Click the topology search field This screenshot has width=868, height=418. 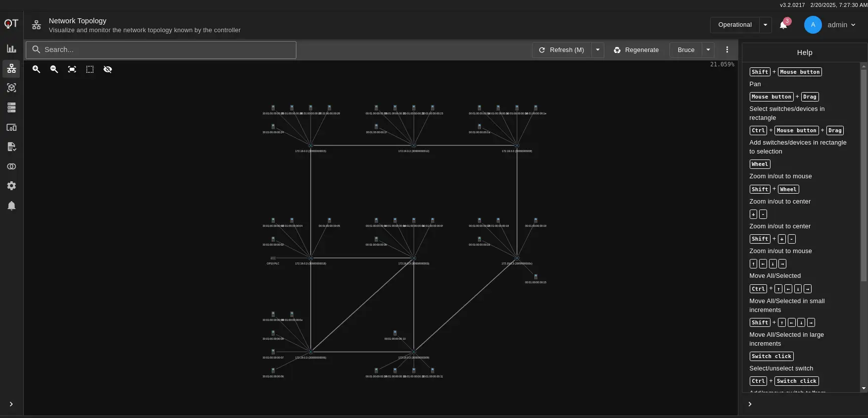pos(161,50)
